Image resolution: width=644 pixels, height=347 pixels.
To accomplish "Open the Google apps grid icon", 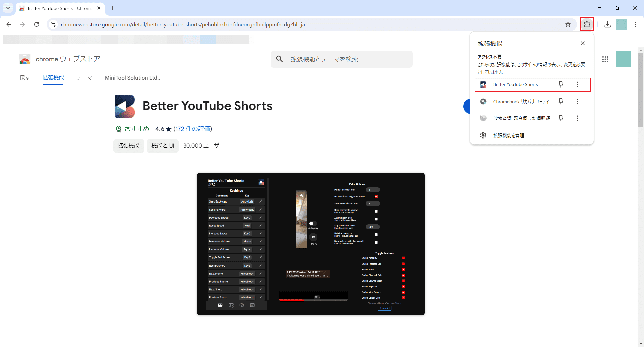I will [605, 59].
